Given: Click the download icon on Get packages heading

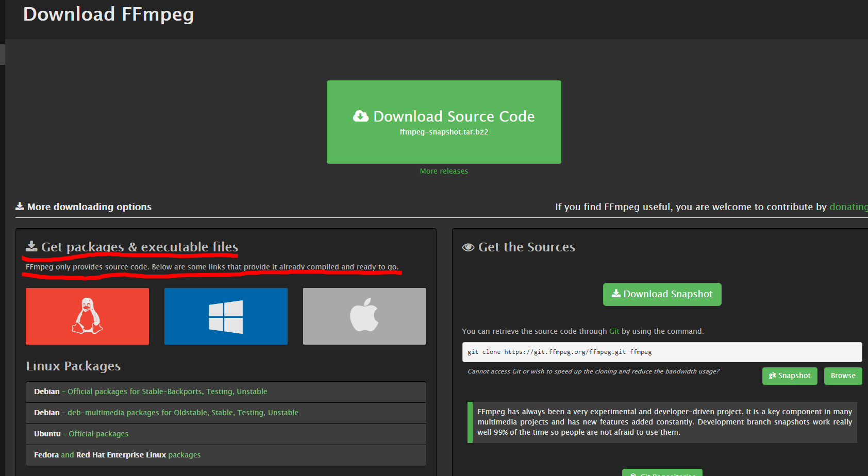Looking at the screenshot, I should coord(31,246).
